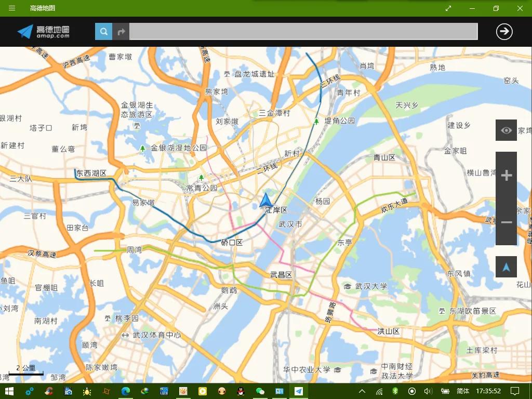532x399 pixels.
Task: Open Microsoft Edge from the taskbar
Action: [x=126, y=391]
